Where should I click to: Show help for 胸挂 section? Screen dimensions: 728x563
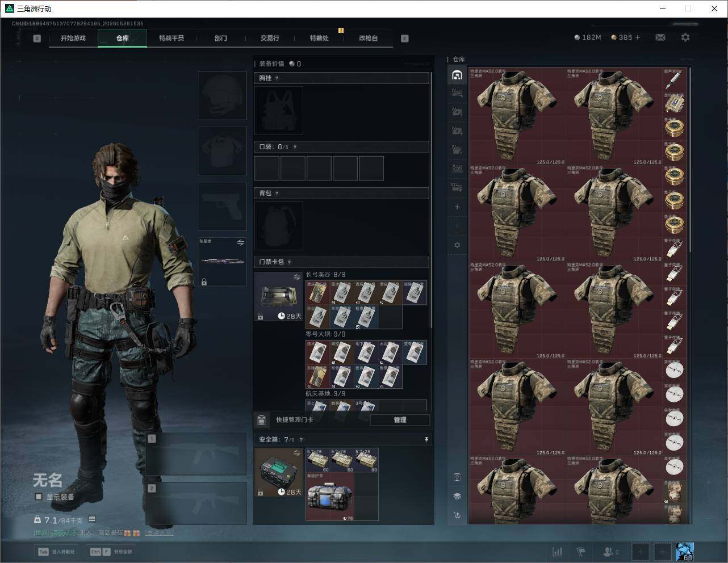tap(277, 78)
